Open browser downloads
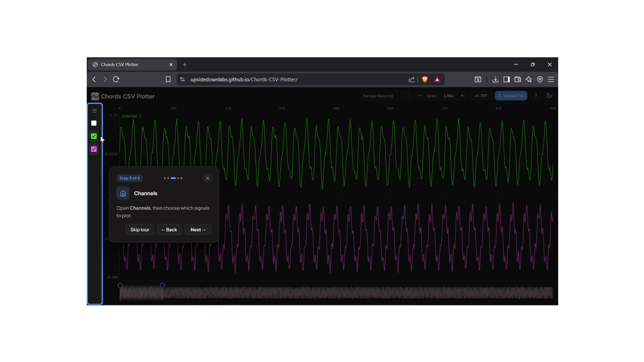The height and width of the screenshot is (362, 644). pos(495,79)
